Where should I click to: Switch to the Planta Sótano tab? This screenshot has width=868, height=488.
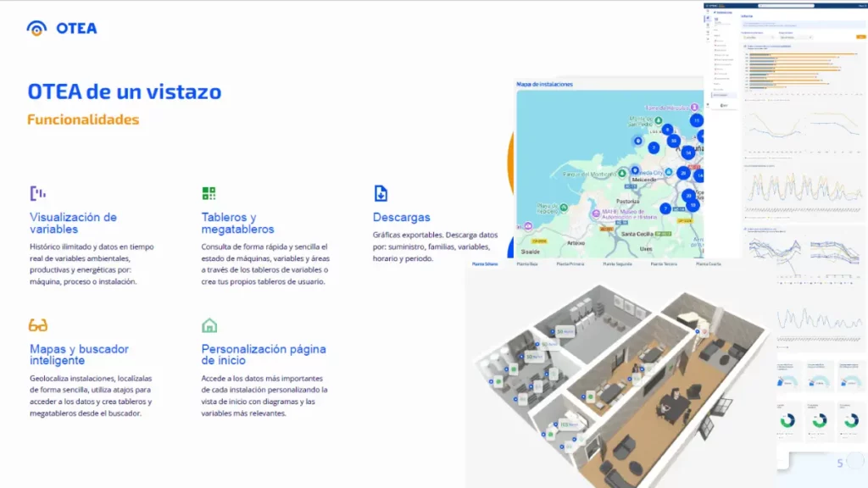point(485,264)
